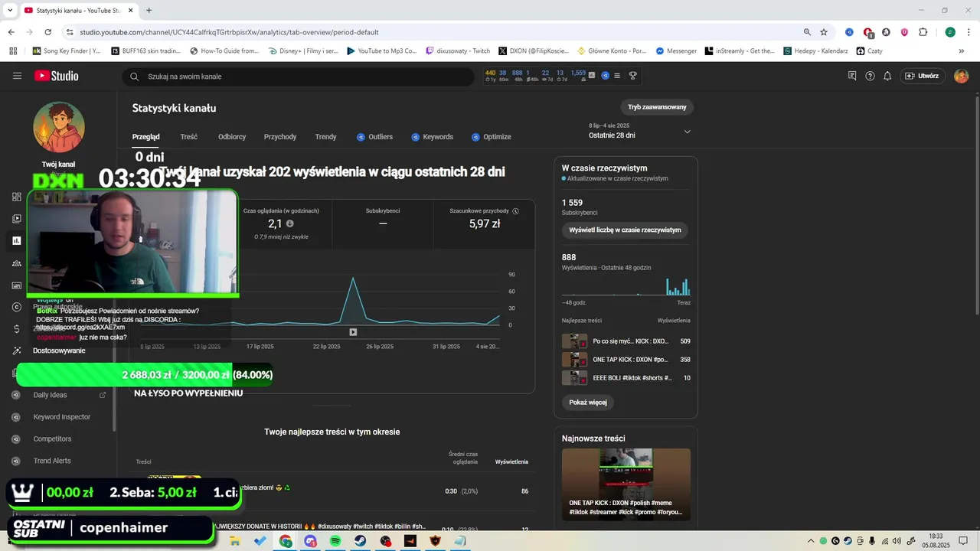Click the Utwórz create button

[x=922, y=76]
